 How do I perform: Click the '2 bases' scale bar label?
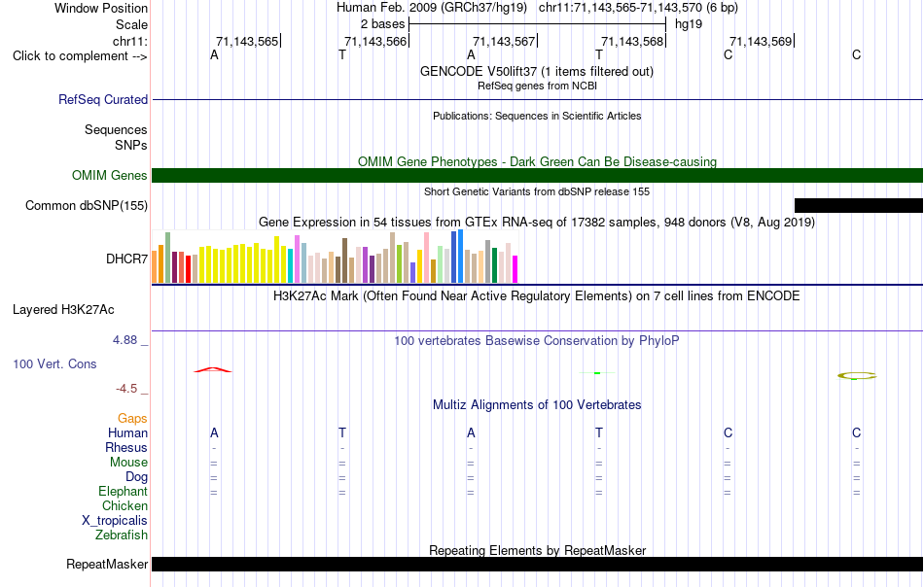coord(383,24)
